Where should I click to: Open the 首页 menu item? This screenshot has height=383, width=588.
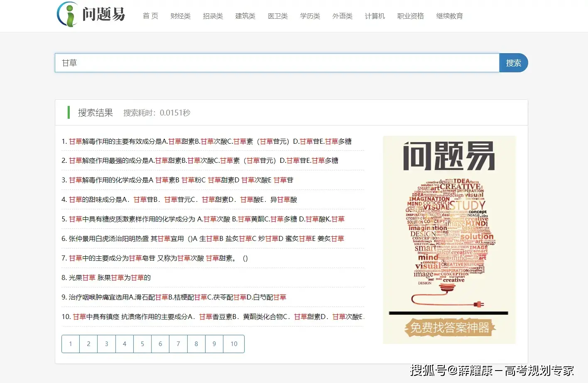point(150,16)
